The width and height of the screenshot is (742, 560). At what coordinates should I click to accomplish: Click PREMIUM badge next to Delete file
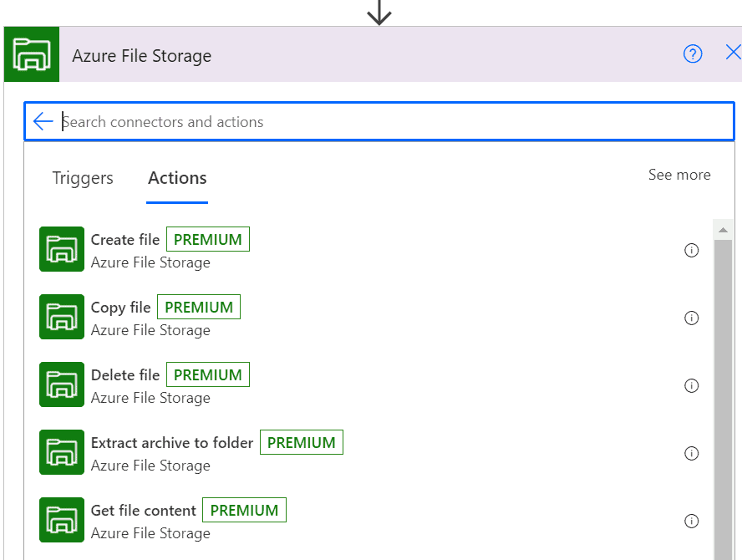coord(208,375)
